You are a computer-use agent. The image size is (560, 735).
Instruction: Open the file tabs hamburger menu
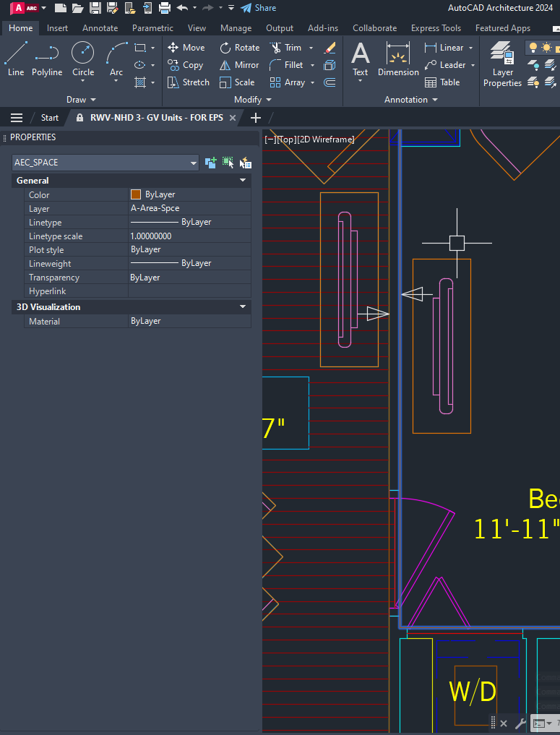tap(17, 118)
